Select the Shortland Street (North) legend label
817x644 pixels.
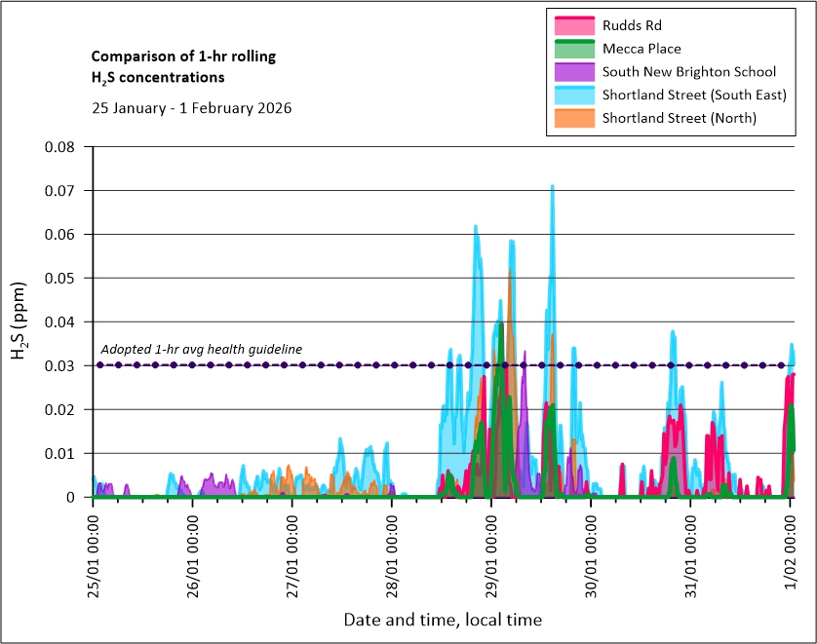click(x=679, y=119)
